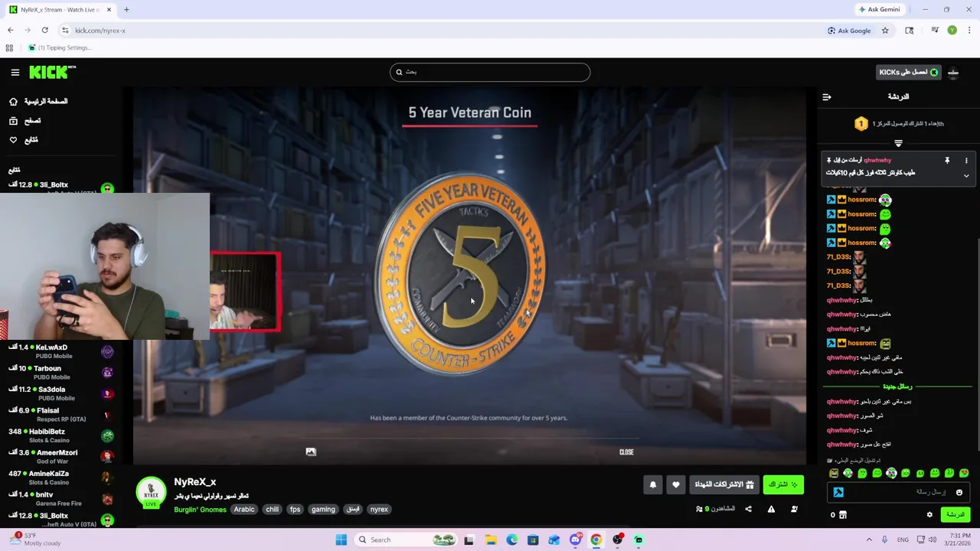Open the emoji picker in message box
980x551 pixels.
tap(959, 492)
